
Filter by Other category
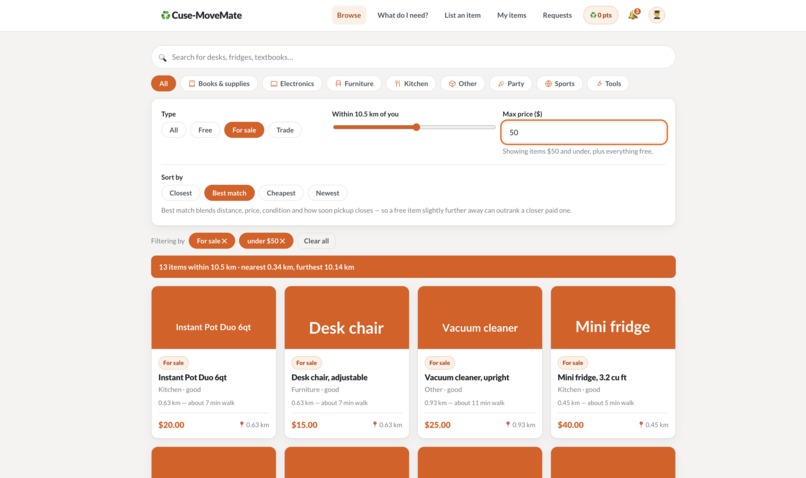(463, 83)
